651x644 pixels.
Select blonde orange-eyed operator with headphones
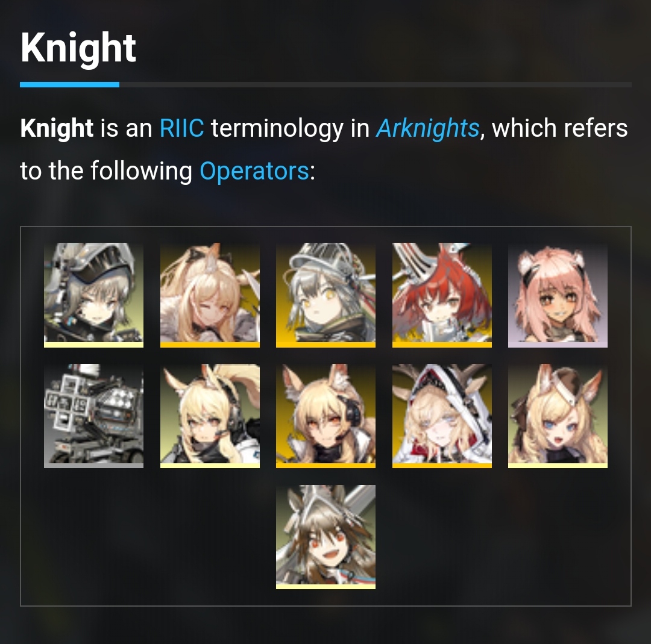tap(325, 416)
